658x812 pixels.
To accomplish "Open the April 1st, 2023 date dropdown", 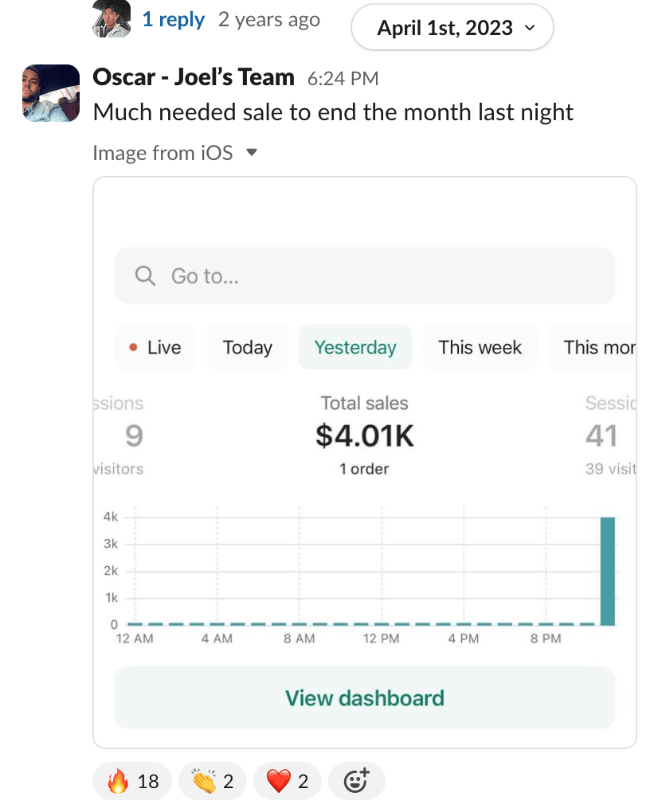I will click(452, 29).
